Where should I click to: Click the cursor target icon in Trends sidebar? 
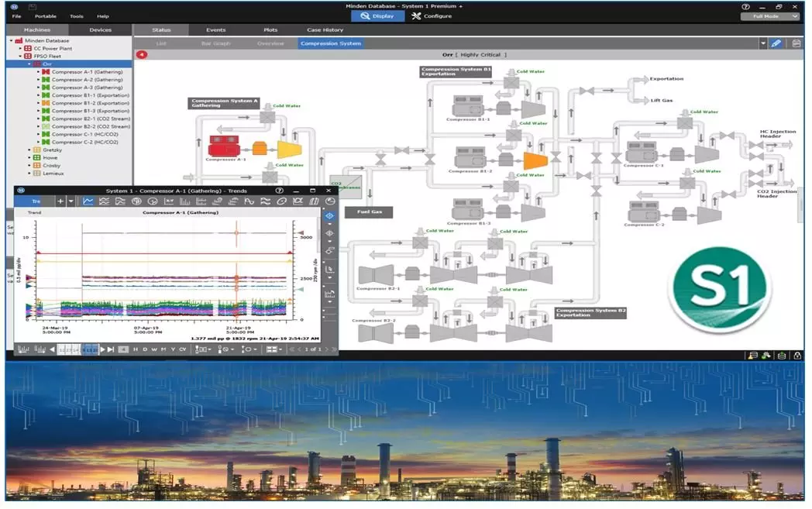[329, 216]
